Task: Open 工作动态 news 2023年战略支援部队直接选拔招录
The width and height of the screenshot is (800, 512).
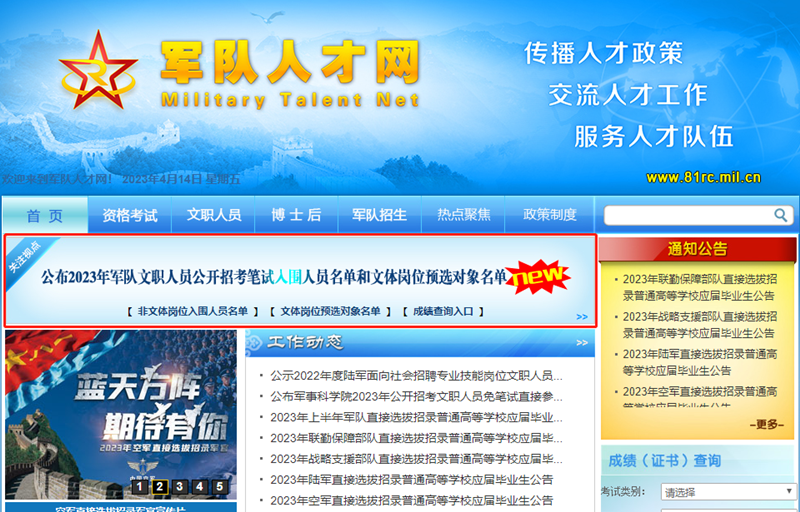Action: 416,459
